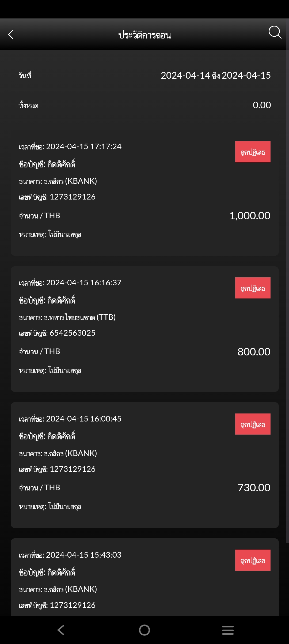Screen dimensions: 289x644
Task: Tap rejected badge on 16:16:37 request
Action: 253,288
